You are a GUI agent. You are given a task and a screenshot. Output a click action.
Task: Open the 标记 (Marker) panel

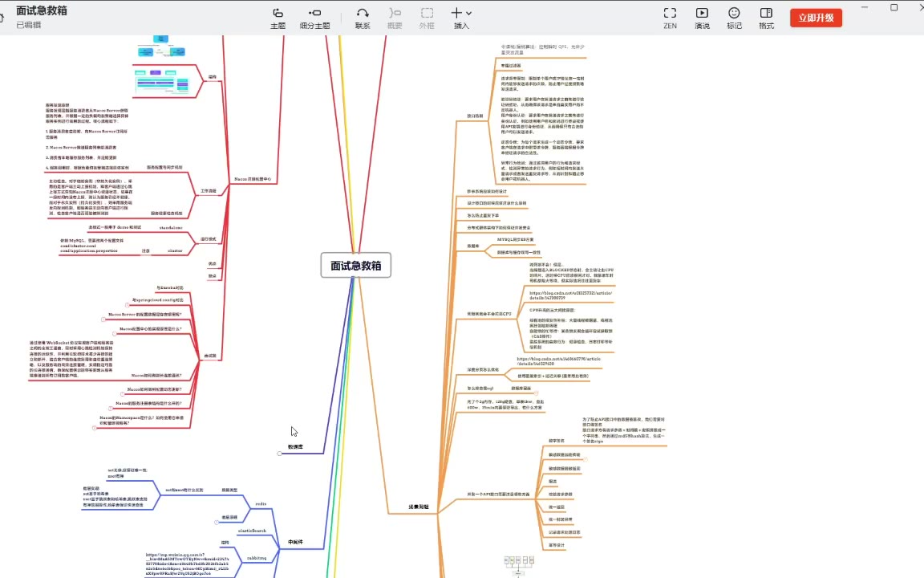(x=734, y=18)
